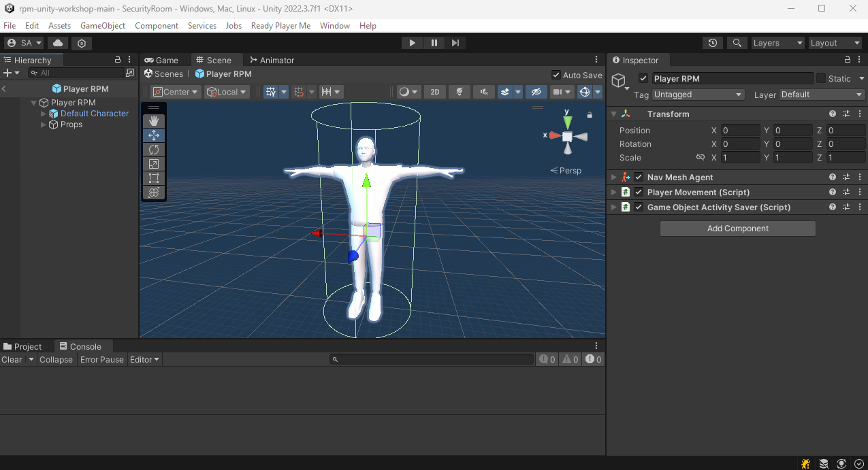Select the Hand view tool
Viewport: 868px width, 470px height.
point(154,120)
